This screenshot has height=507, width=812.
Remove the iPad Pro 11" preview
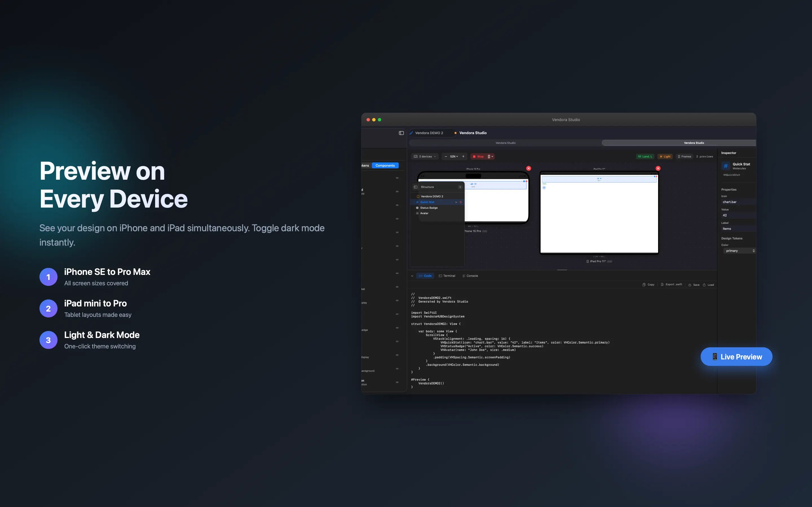point(658,168)
